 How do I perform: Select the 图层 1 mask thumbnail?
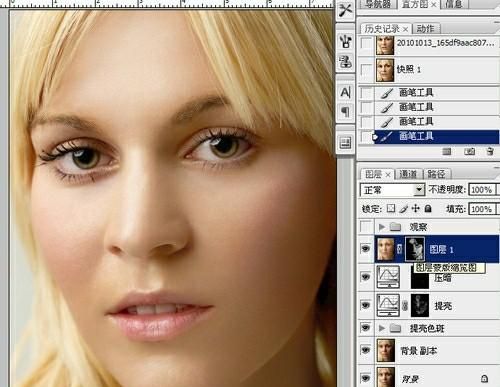coord(414,249)
